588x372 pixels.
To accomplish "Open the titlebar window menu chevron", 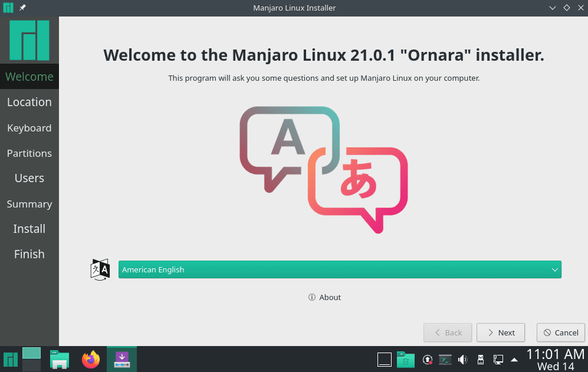I will pos(552,8).
